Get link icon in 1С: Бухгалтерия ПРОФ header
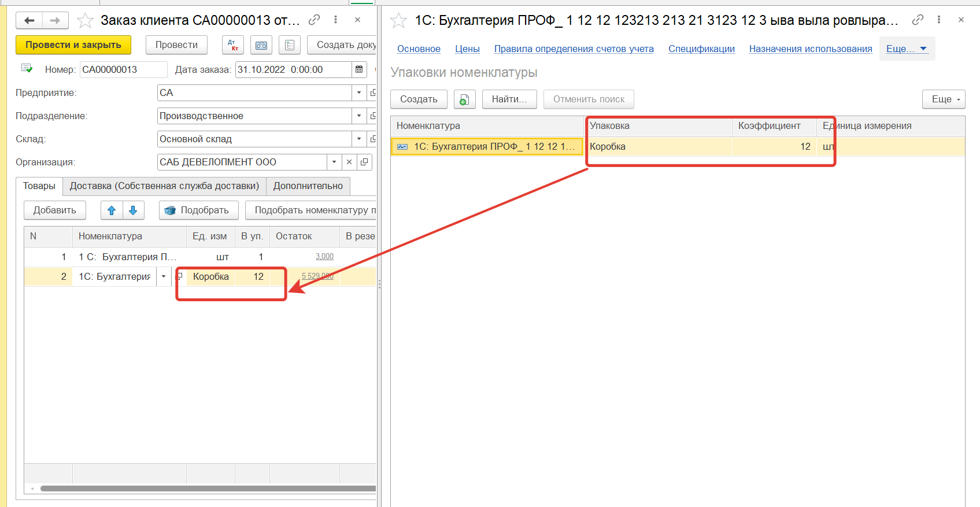 [918, 20]
